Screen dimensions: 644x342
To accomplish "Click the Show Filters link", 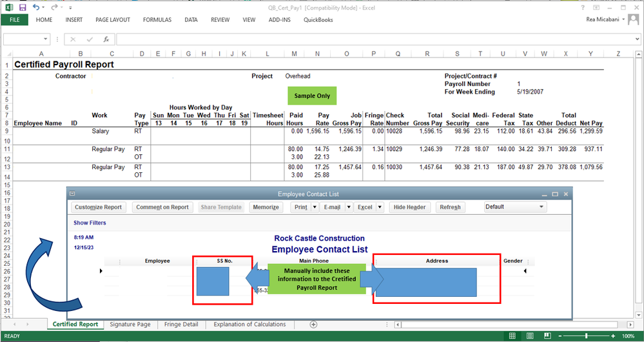I will click(x=90, y=223).
